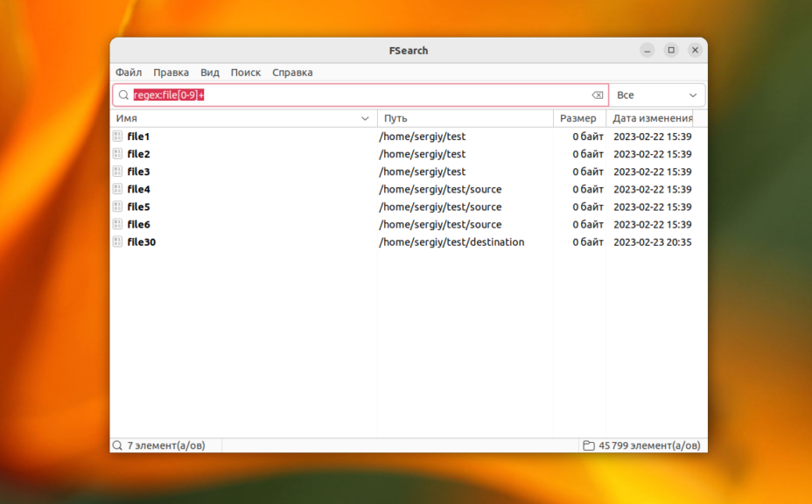Open the Правка menu

click(171, 73)
